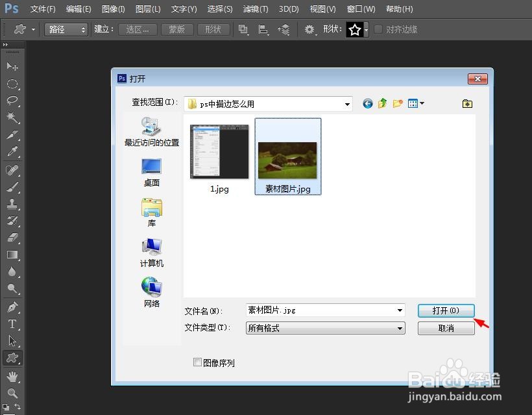The image size is (532, 415).
Task: Open the tool preset picker dropdown
Action: point(33,29)
